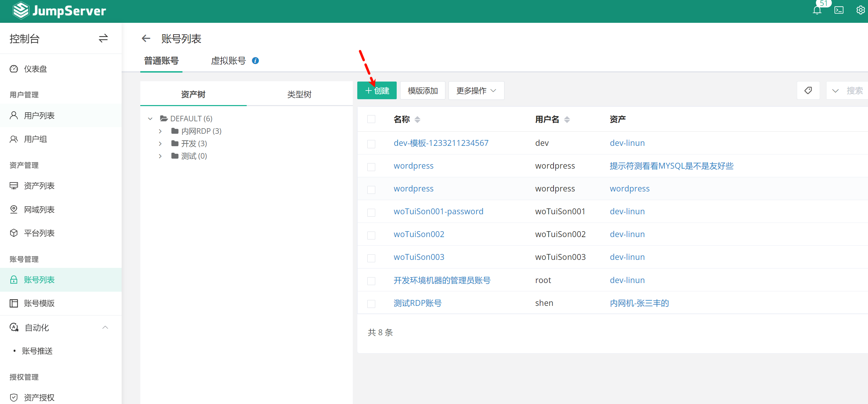
Task: Switch to the 虚拟账号 tab
Action: tap(228, 61)
